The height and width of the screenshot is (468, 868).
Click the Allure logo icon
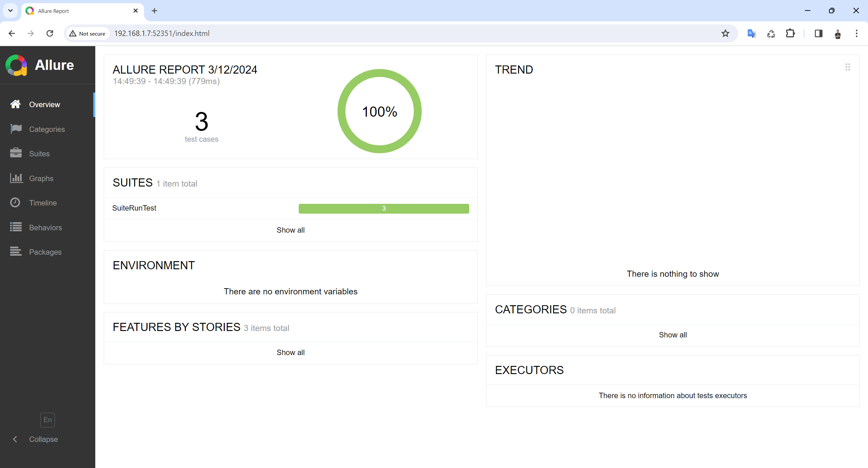tap(16, 65)
